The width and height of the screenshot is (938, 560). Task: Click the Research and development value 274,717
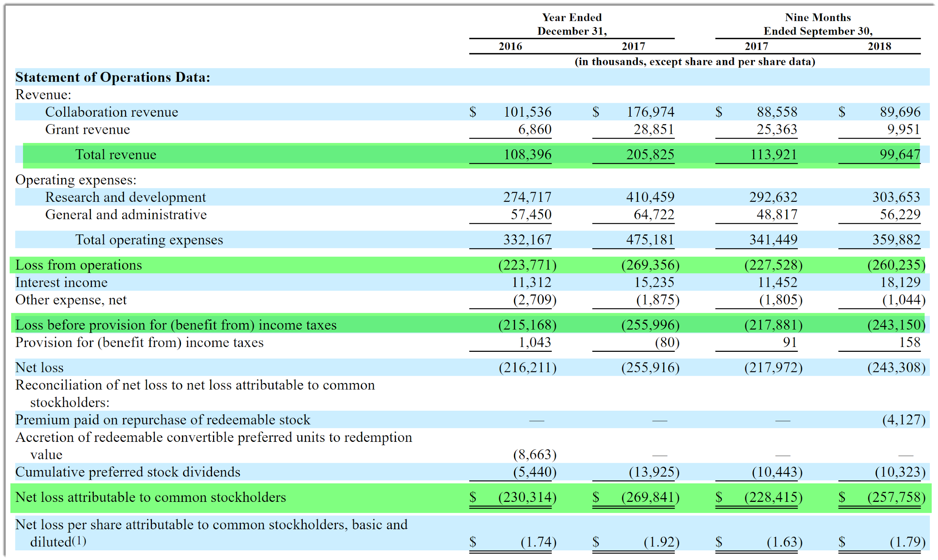click(x=527, y=197)
